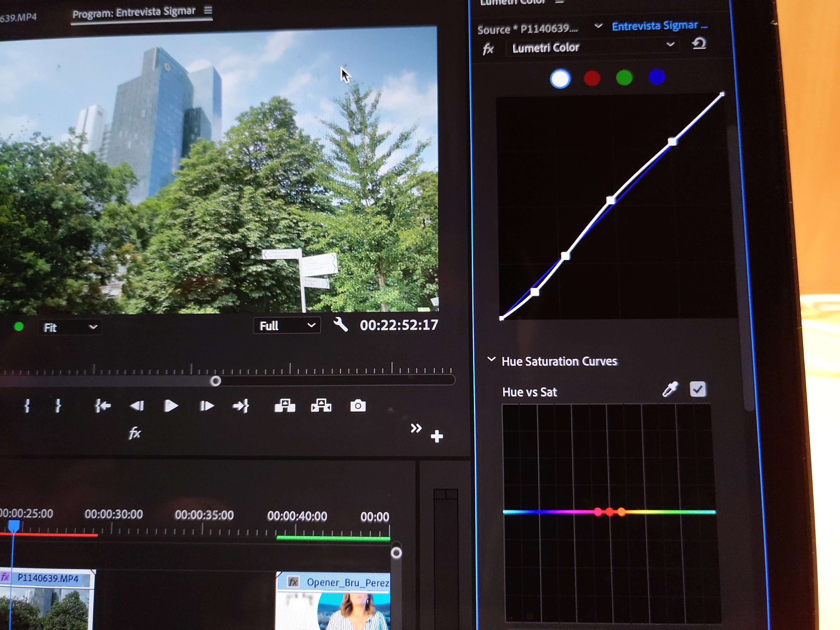Image resolution: width=840 pixels, height=630 pixels.
Task: Step forward one frame
Action: point(207,406)
